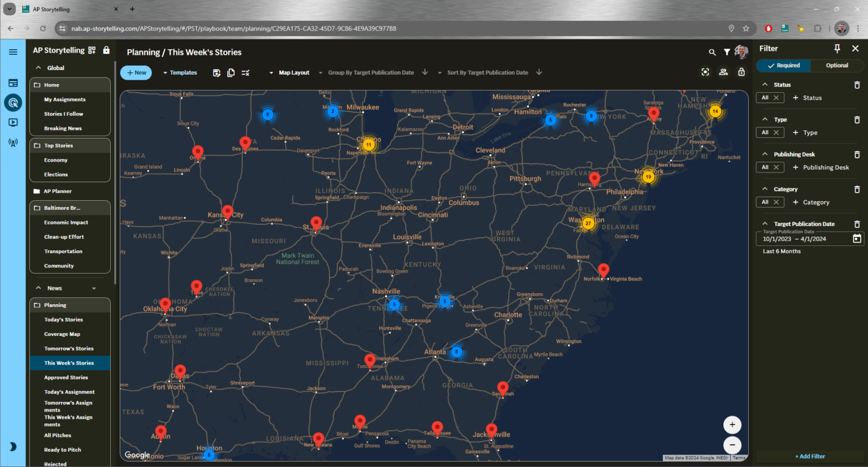Viewport: 868px width, 467px height.
Task: Click the checklist icon next to duplicate
Action: coord(245,72)
